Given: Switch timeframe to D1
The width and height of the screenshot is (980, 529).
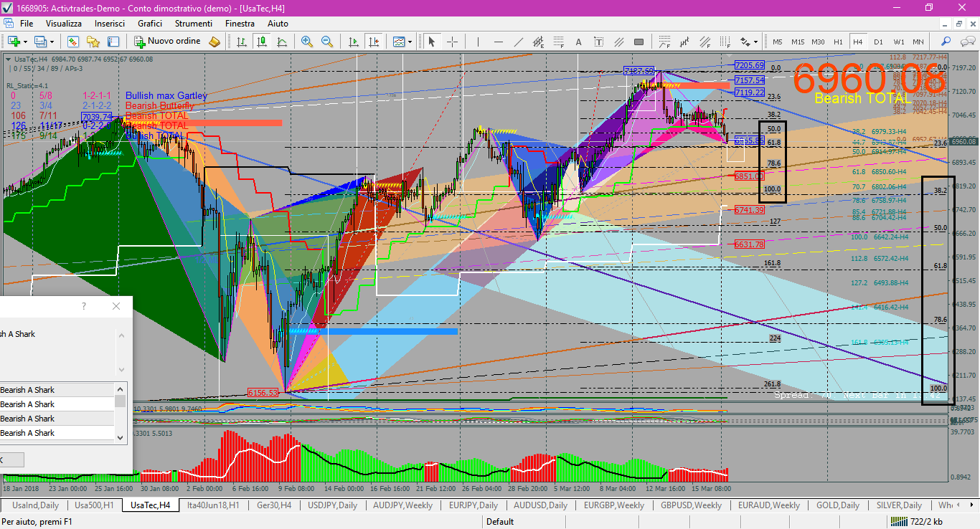Looking at the screenshot, I should click(x=878, y=42).
